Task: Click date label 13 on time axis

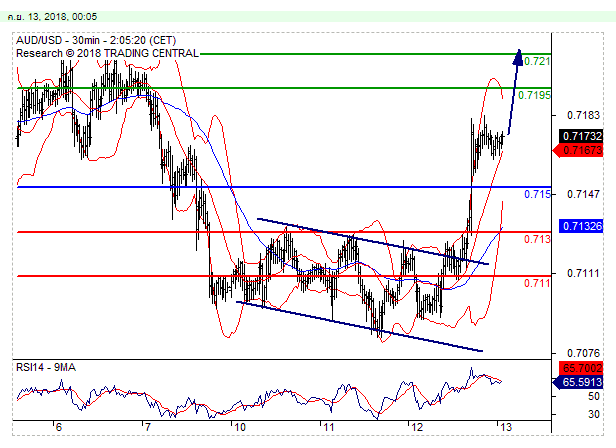Action: tap(506, 427)
